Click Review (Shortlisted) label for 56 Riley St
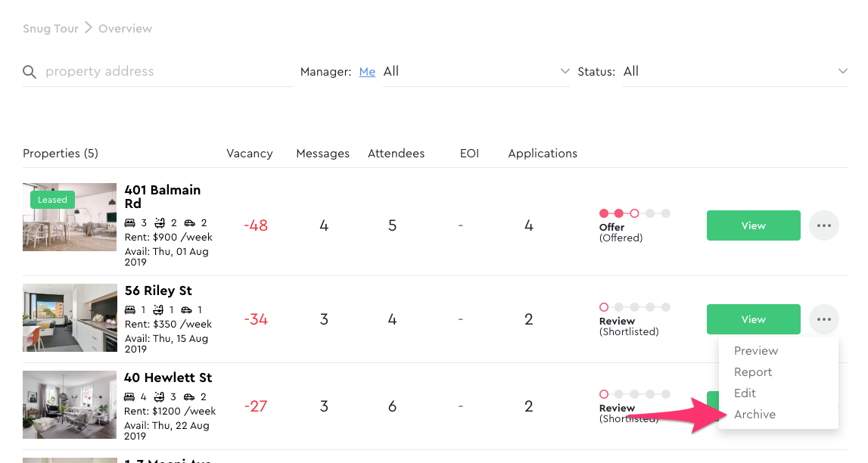The height and width of the screenshot is (463, 868). [x=629, y=326]
